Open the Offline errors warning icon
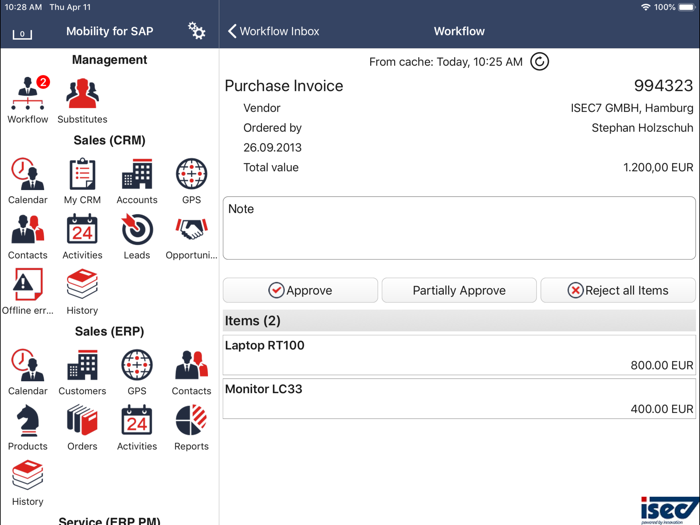This screenshot has height=525, width=700. tap(28, 284)
